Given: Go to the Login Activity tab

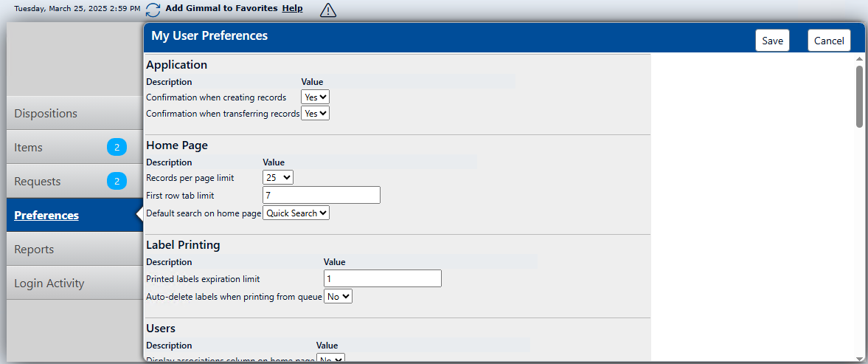Looking at the screenshot, I should pyautogui.click(x=49, y=284).
